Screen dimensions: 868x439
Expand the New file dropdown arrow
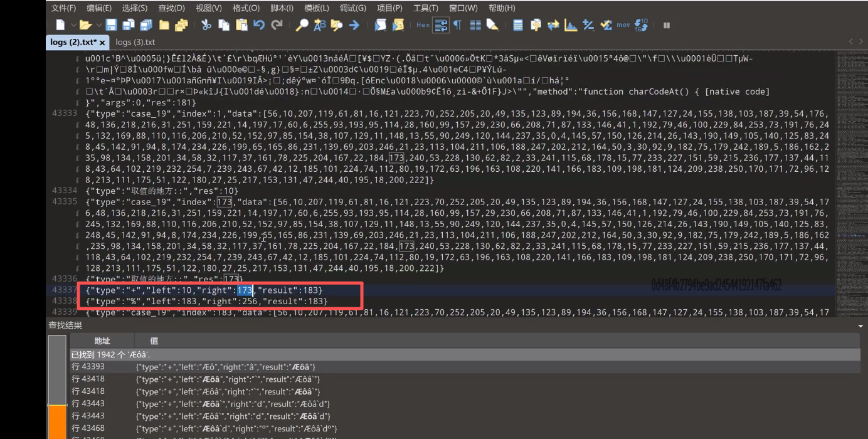[x=73, y=25]
